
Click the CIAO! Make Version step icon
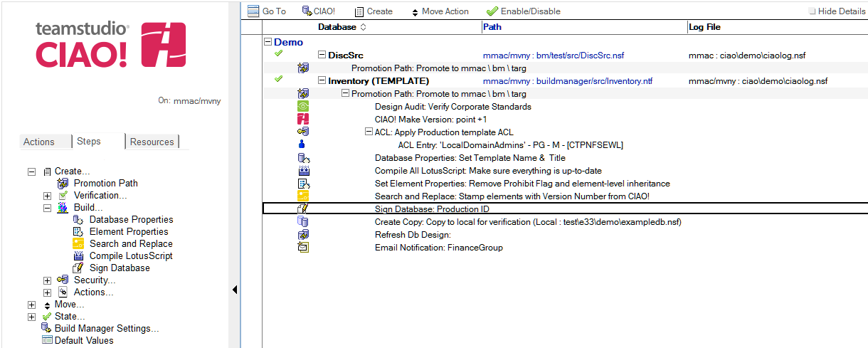click(x=303, y=120)
